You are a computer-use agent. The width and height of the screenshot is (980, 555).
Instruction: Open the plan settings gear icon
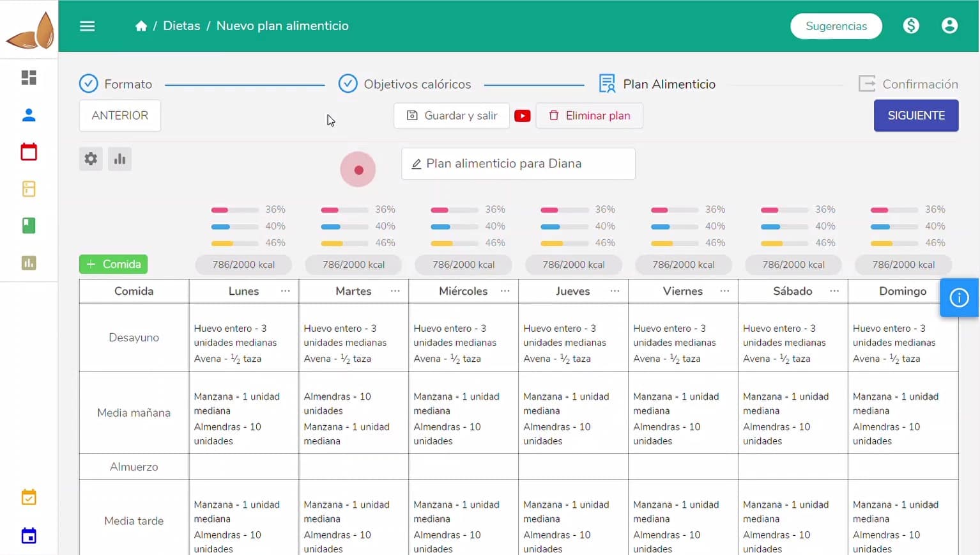(91, 159)
